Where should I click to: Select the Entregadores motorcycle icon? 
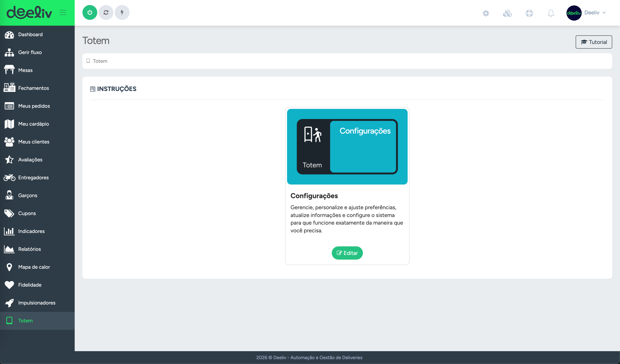tap(9, 178)
